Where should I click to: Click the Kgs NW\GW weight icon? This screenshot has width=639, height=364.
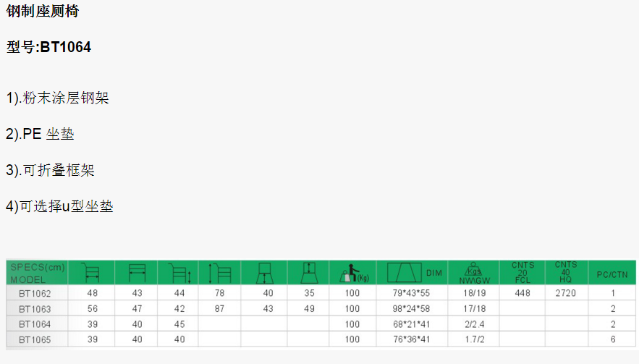pos(474,273)
